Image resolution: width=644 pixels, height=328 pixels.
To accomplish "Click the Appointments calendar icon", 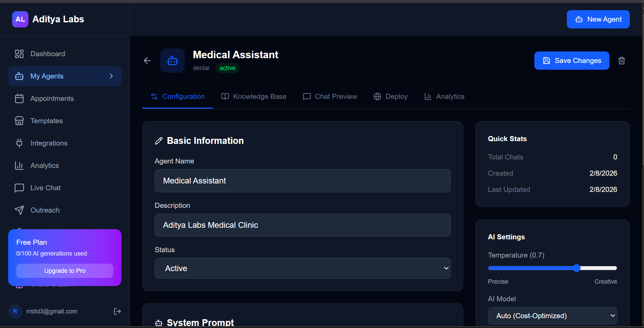I will (19, 99).
